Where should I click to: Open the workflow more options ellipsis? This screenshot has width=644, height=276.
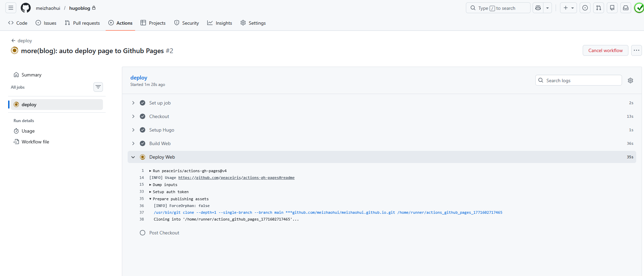coord(636,50)
